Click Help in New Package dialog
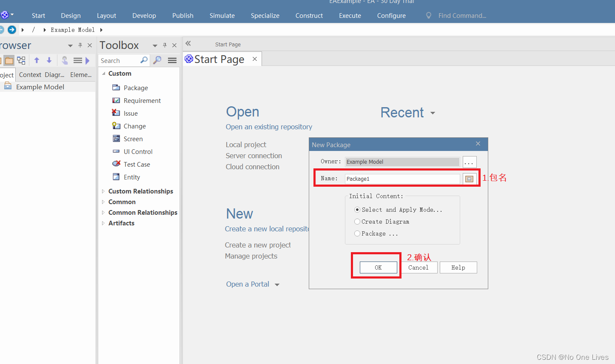Image resolution: width=615 pixels, height=364 pixels. [458, 267]
